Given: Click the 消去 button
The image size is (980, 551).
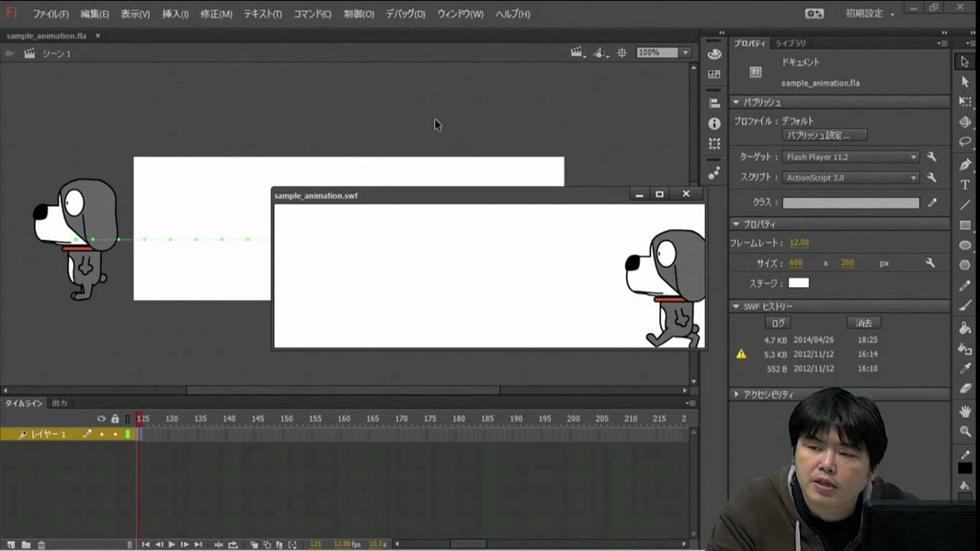Looking at the screenshot, I should click(x=864, y=323).
